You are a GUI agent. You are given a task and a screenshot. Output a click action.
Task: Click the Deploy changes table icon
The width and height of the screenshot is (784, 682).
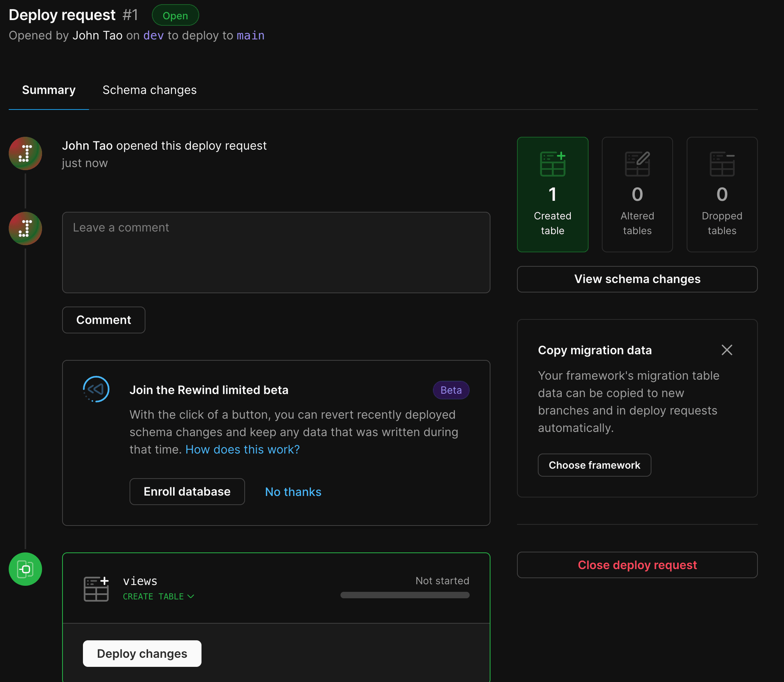96,588
